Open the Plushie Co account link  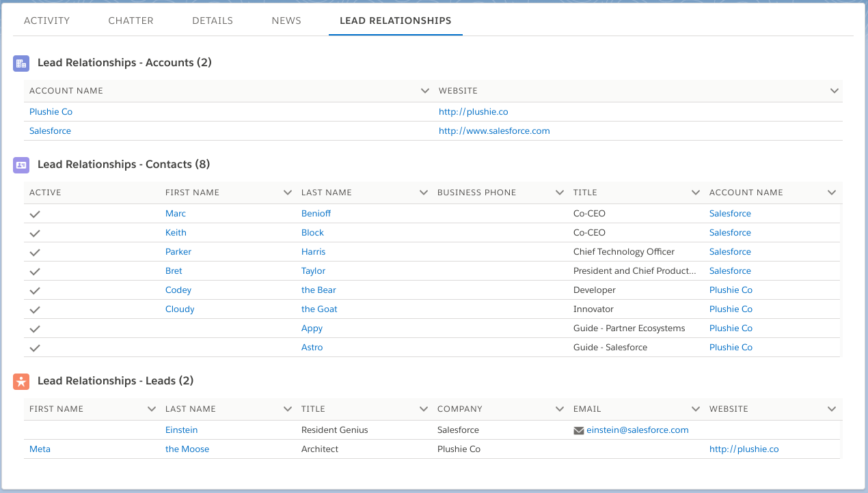pyautogui.click(x=51, y=112)
